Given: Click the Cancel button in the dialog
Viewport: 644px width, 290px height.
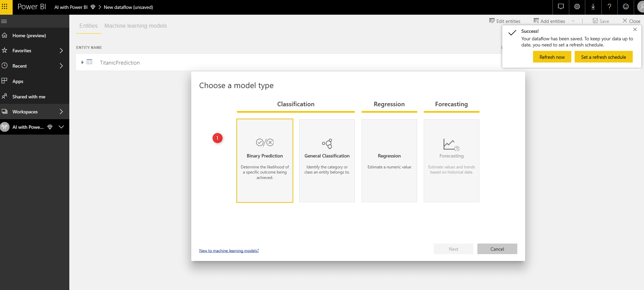Looking at the screenshot, I should pyautogui.click(x=497, y=249).
